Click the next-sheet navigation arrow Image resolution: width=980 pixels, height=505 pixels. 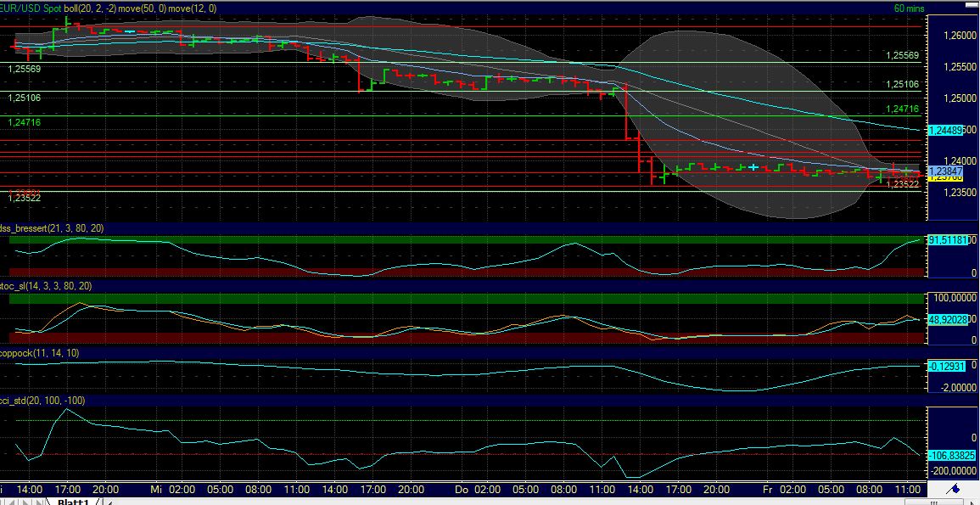point(25,502)
